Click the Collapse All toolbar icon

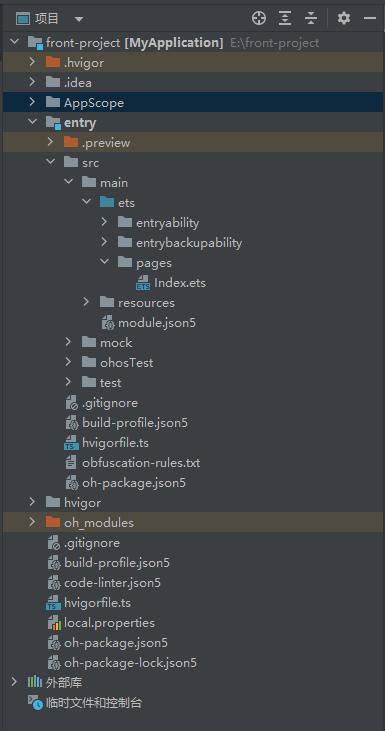[x=310, y=18]
